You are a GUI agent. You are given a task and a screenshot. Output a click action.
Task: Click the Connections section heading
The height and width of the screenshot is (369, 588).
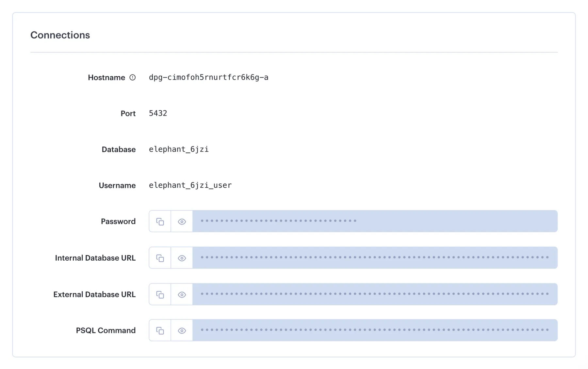[60, 35]
